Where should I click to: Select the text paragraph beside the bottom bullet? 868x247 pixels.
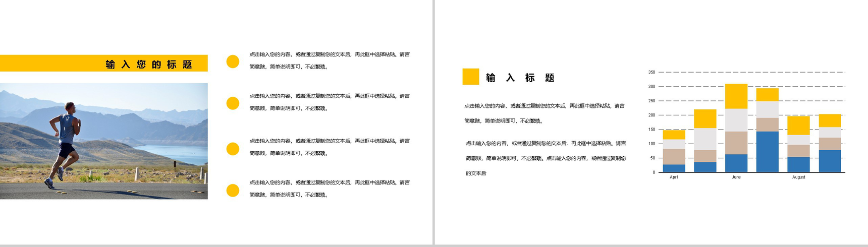tap(330, 189)
